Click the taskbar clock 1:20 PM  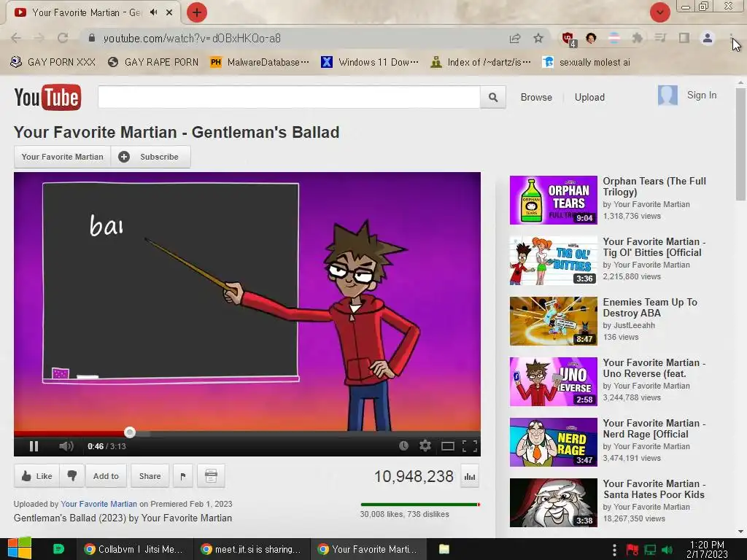point(707,549)
